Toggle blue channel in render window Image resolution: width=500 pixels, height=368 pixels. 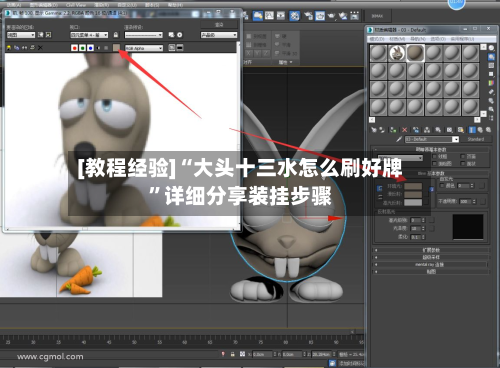90,48
